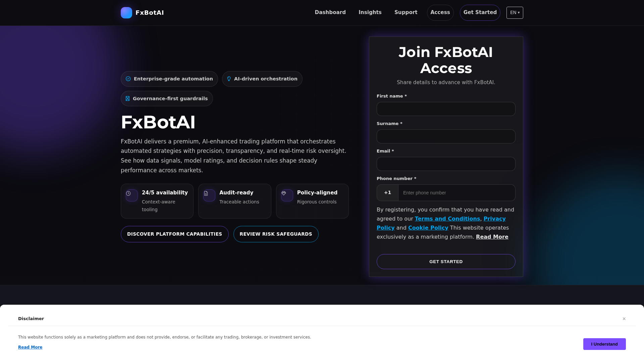
Task: Click the Audit-ready card title
Action: tap(236, 193)
